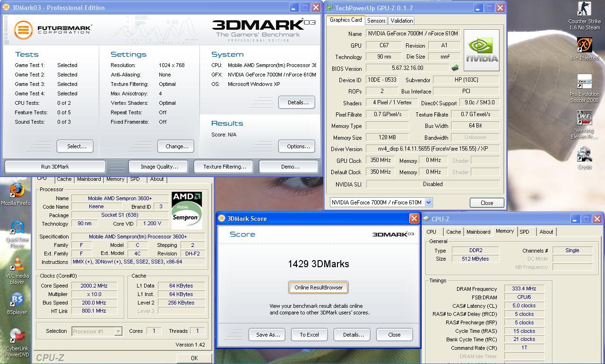This screenshot has height=364, width=605.
Task: Click the Futuremark Corporation logo
Action: click(52, 30)
